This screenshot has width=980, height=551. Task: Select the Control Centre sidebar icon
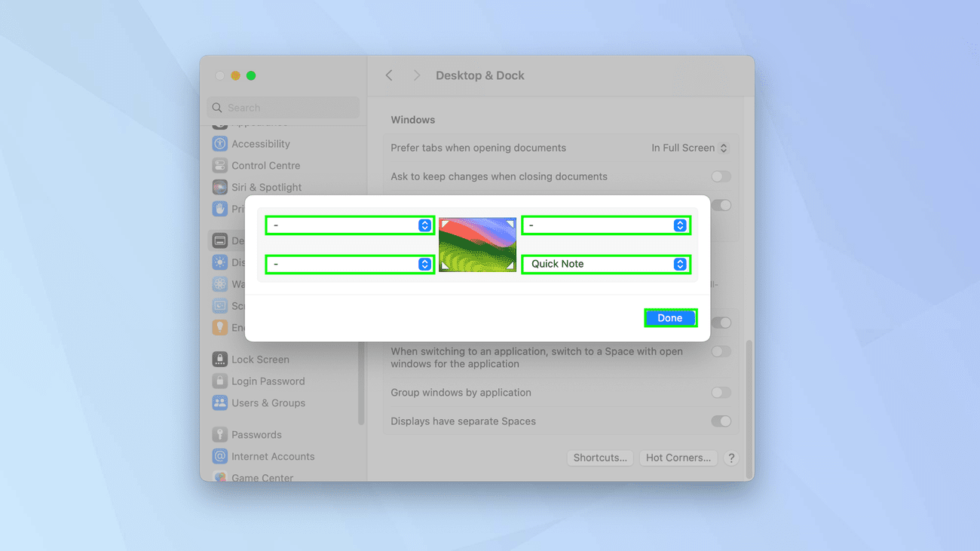(220, 166)
